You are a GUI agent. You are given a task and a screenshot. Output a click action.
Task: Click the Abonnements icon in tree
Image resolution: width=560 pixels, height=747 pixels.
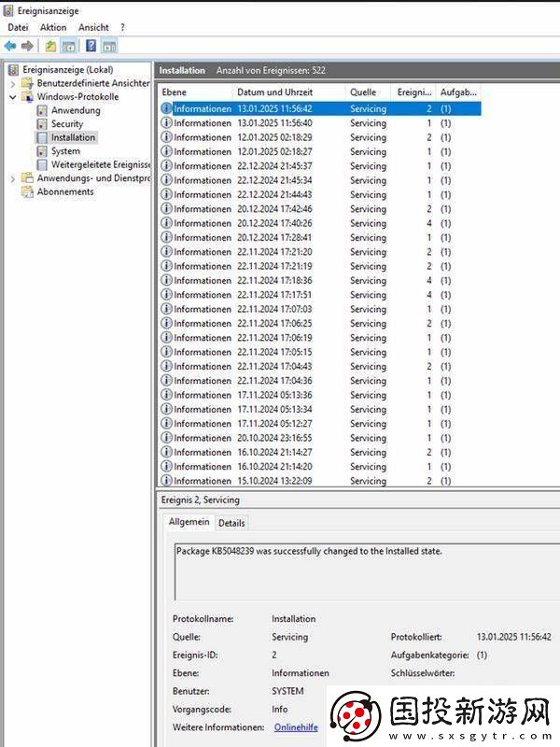27,191
